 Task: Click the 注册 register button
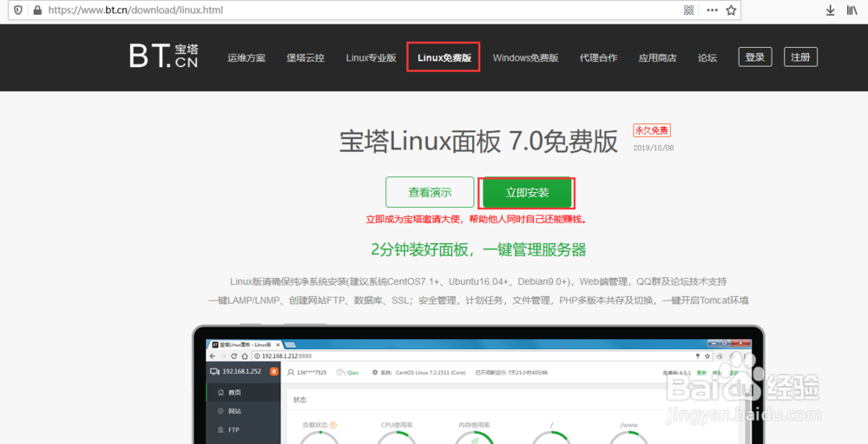pos(800,56)
